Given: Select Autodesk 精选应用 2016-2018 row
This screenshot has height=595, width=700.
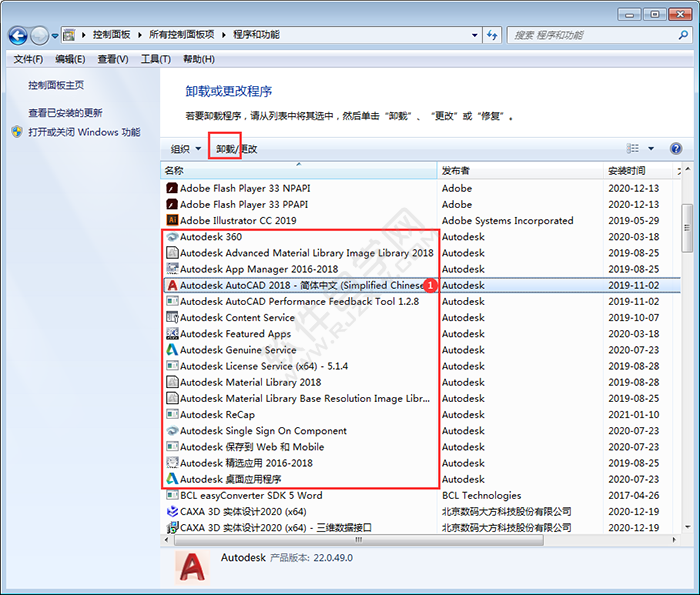Looking at the screenshot, I should pyautogui.click(x=420, y=463).
